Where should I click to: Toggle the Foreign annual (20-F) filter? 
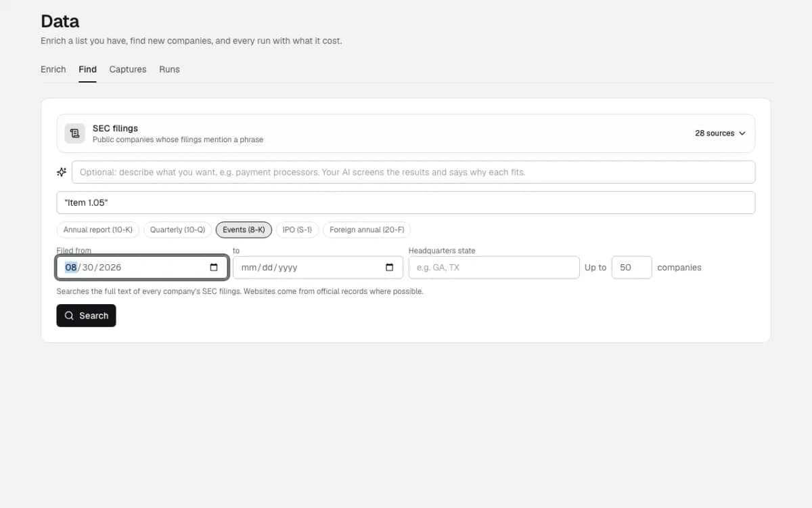point(367,230)
